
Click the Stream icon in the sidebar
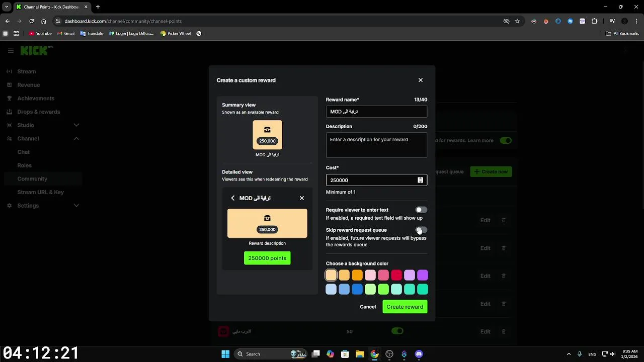tap(10, 71)
